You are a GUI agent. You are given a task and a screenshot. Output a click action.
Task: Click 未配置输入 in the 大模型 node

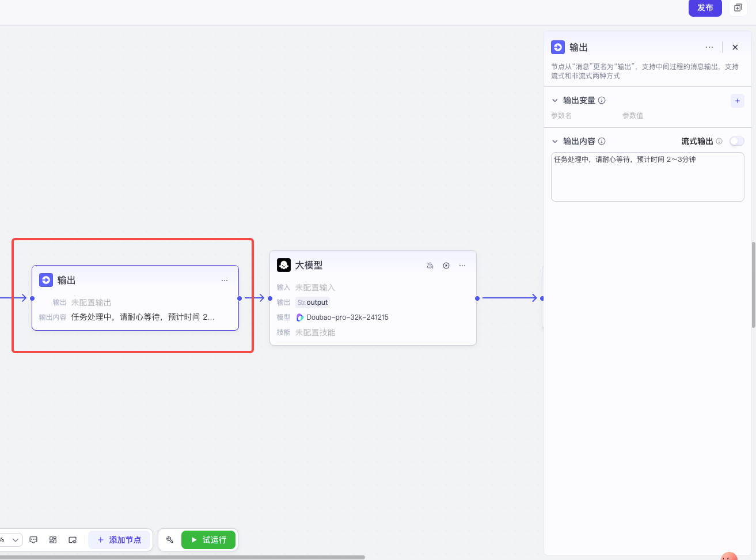click(315, 287)
